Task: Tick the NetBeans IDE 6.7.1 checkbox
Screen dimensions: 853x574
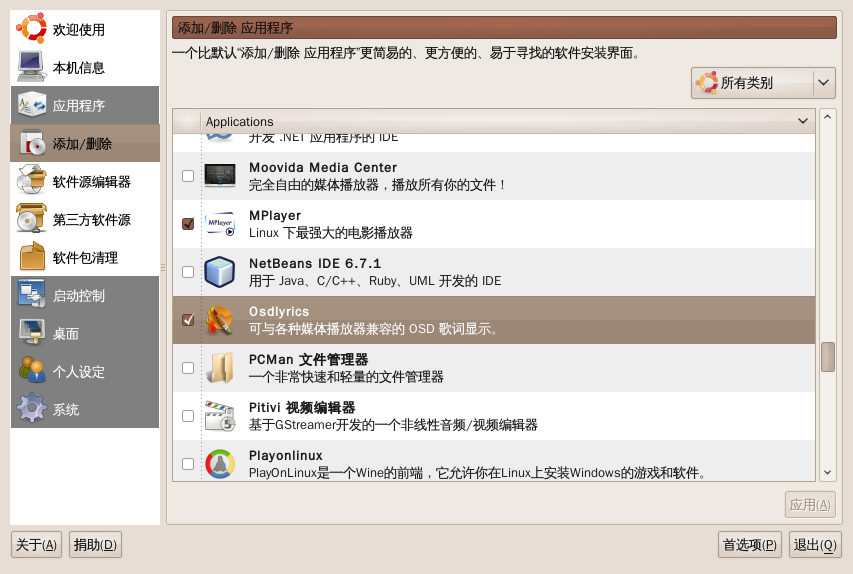Action: 188,271
